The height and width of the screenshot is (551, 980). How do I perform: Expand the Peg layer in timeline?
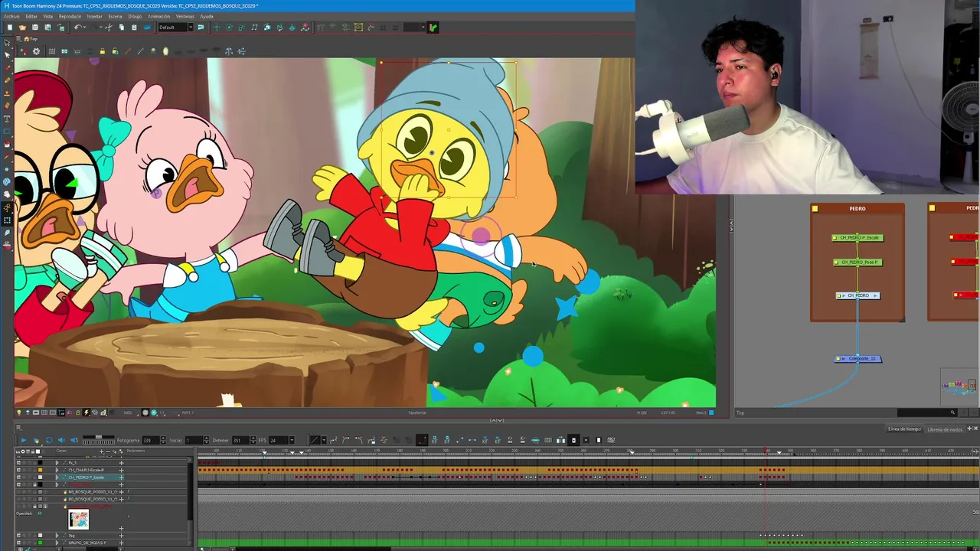tap(57, 536)
